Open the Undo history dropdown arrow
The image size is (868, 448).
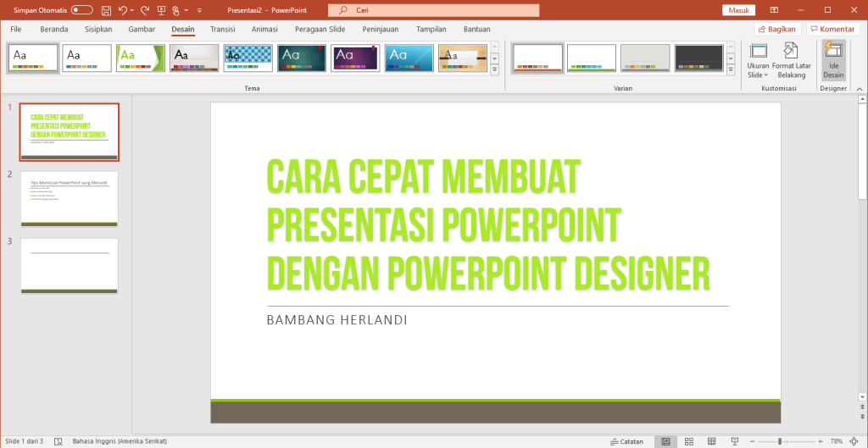pos(131,10)
